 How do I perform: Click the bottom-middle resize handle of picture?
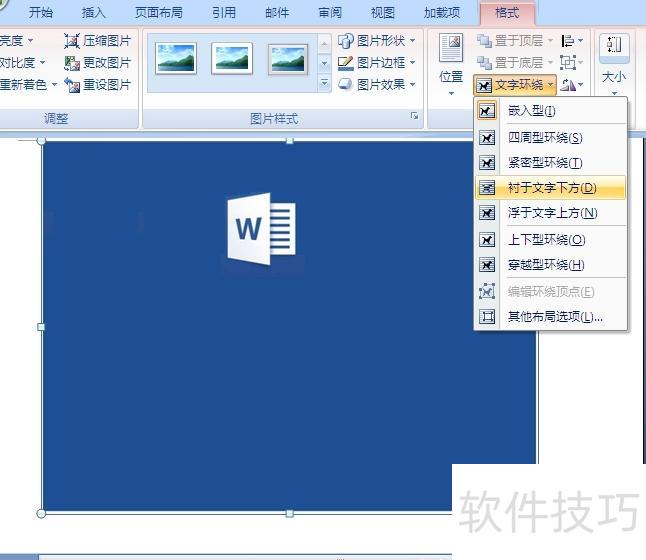[x=290, y=513]
